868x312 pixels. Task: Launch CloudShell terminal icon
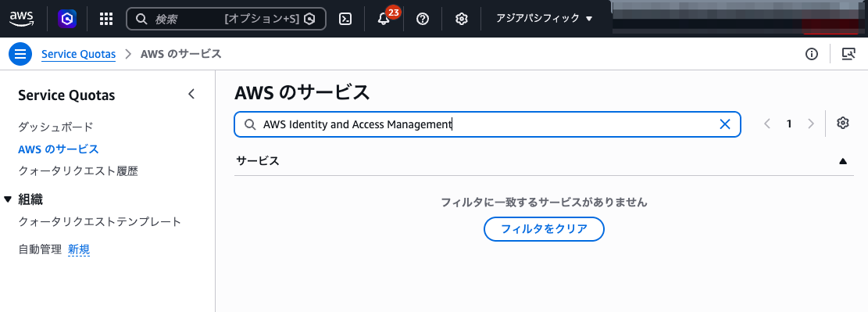tap(345, 19)
